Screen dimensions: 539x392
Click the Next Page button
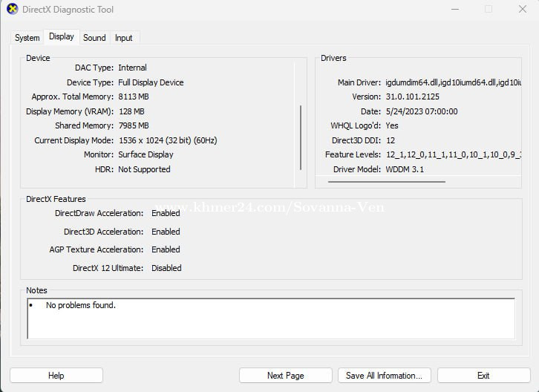(285, 376)
